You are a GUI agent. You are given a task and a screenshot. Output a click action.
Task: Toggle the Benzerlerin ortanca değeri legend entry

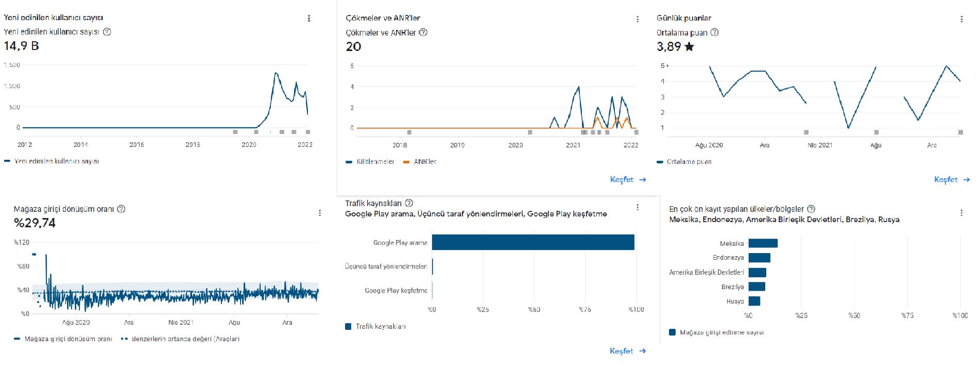tap(180, 339)
